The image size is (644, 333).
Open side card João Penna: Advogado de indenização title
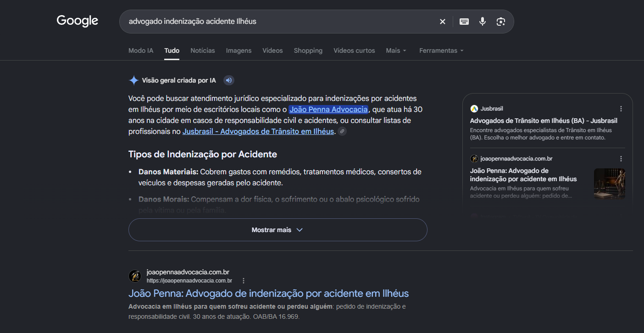[x=523, y=175]
